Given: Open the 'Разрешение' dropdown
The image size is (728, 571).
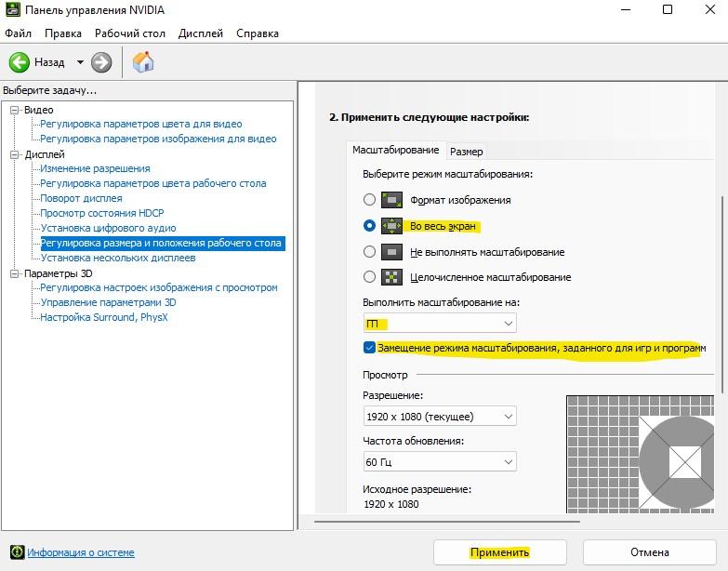Looking at the screenshot, I should tap(440, 417).
